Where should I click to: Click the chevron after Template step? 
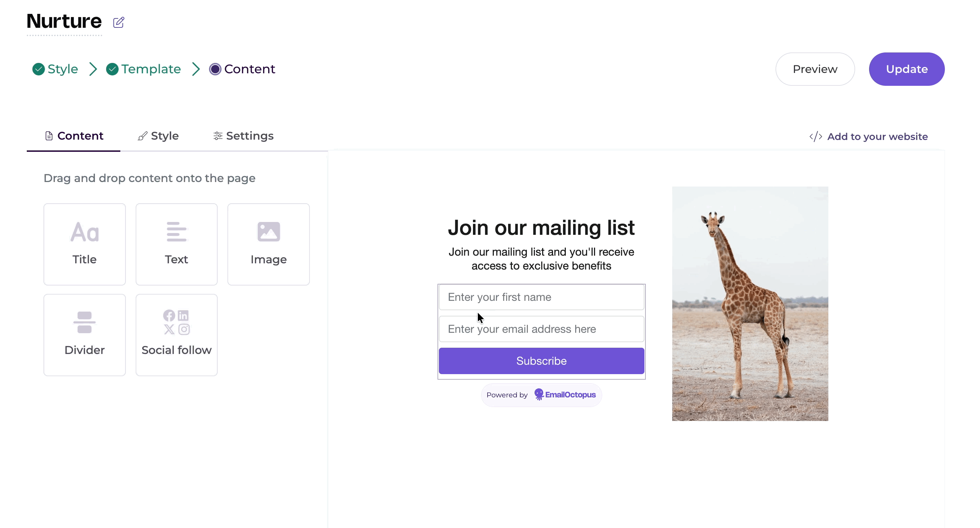(x=195, y=69)
